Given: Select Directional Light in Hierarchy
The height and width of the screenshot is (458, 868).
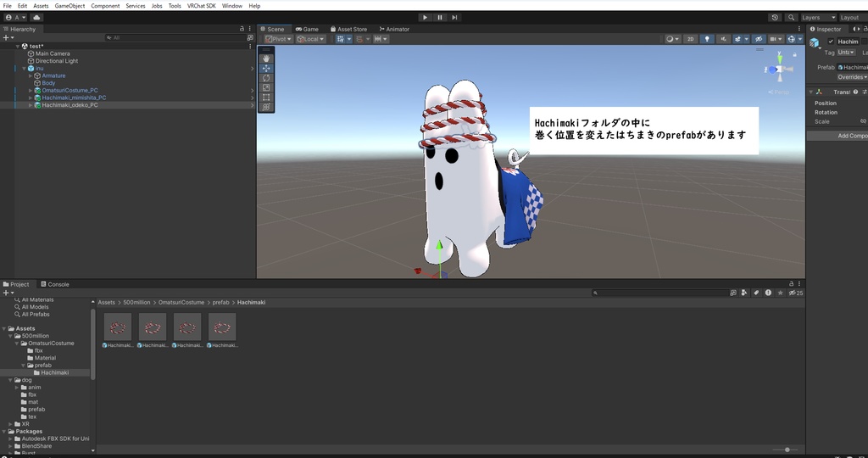Looking at the screenshot, I should pos(57,61).
